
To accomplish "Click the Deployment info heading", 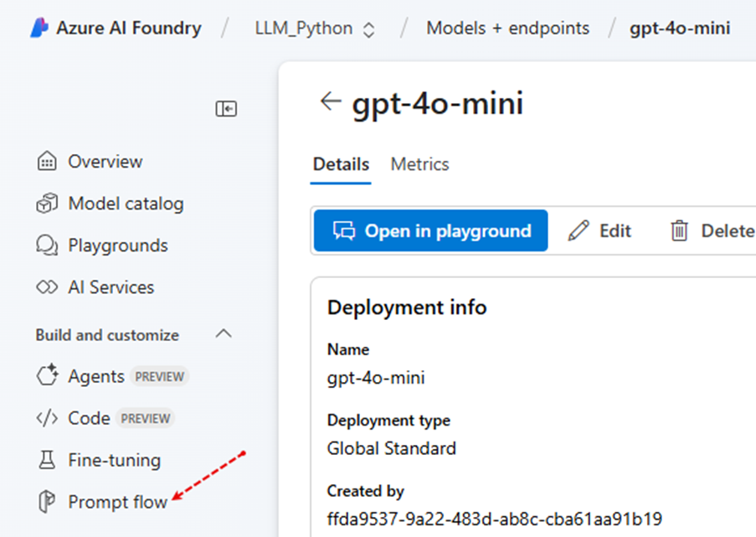I will pyautogui.click(x=407, y=307).
